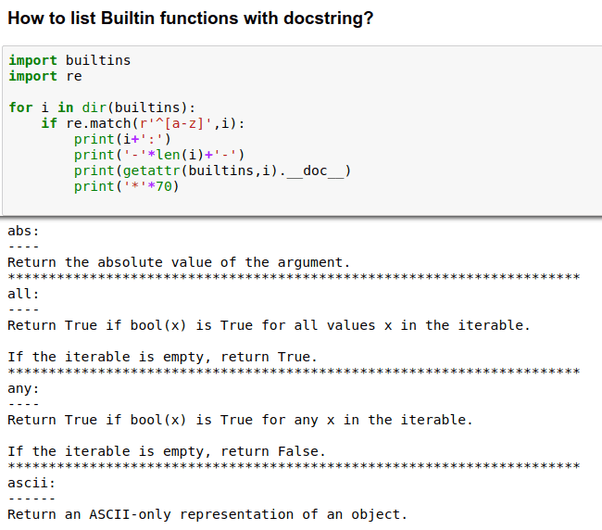Click the 'for i in dir(builtins):' line
The height and width of the screenshot is (530, 602).
(102, 108)
